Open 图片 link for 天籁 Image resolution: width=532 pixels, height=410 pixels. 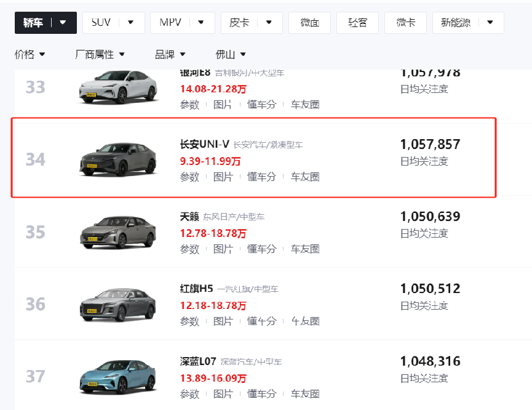223,249
